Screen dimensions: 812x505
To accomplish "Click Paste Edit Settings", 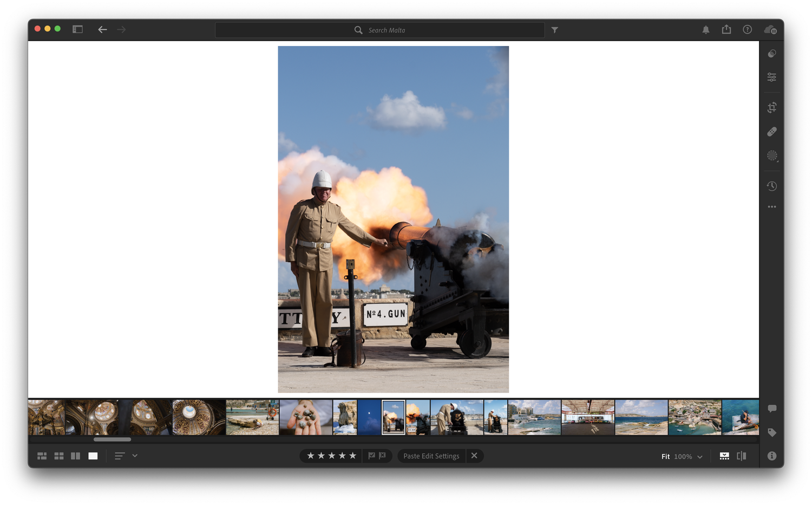I will click(431, 456).
